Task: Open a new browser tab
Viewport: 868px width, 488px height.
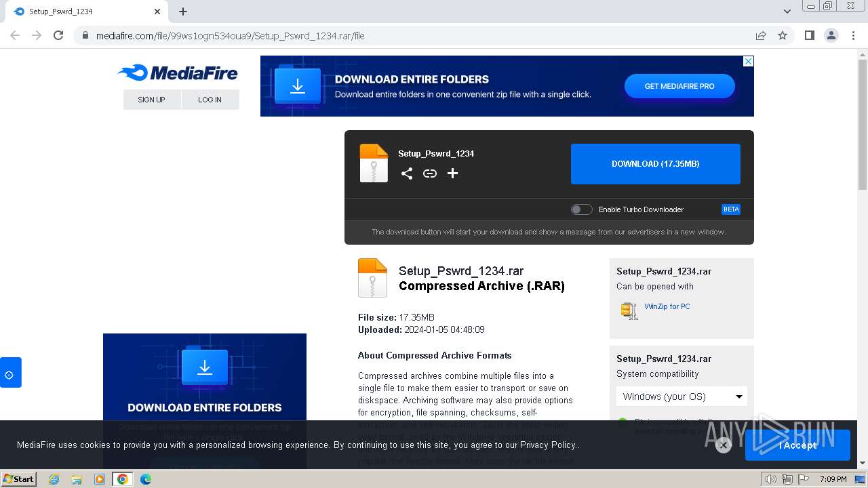Action: (183, 12)
